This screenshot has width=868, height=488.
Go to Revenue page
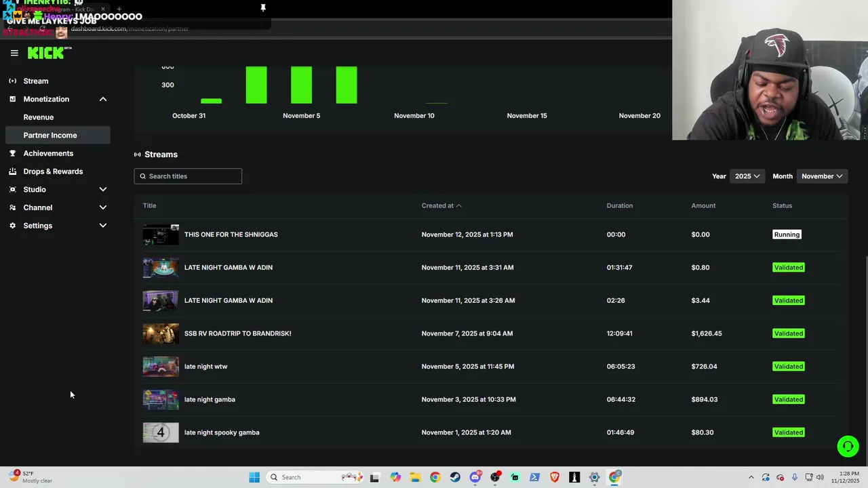pyautogui.click(x=39, y=117)
